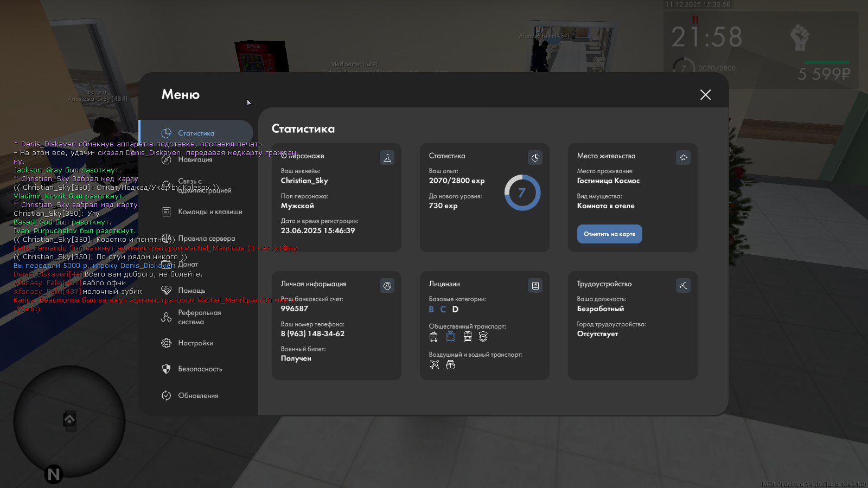Click the level 7 progress ring
868x488 pixels.
click(522, 192)
